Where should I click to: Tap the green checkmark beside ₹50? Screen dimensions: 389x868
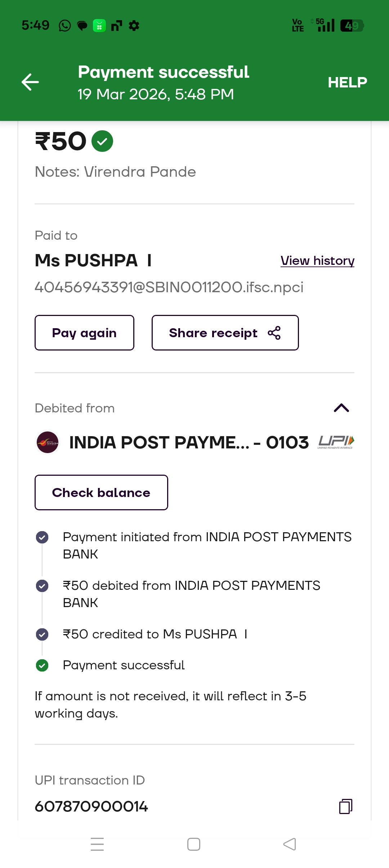(x=102, y=141)
